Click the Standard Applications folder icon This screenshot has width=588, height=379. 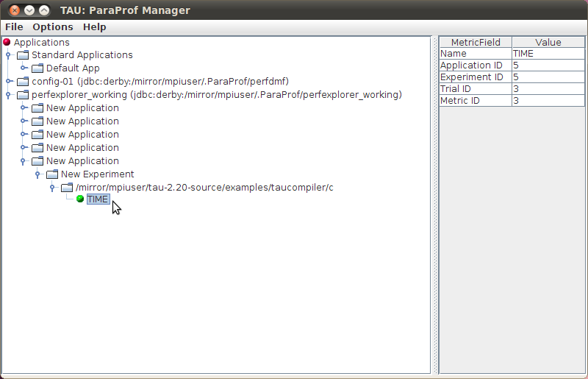23,55
